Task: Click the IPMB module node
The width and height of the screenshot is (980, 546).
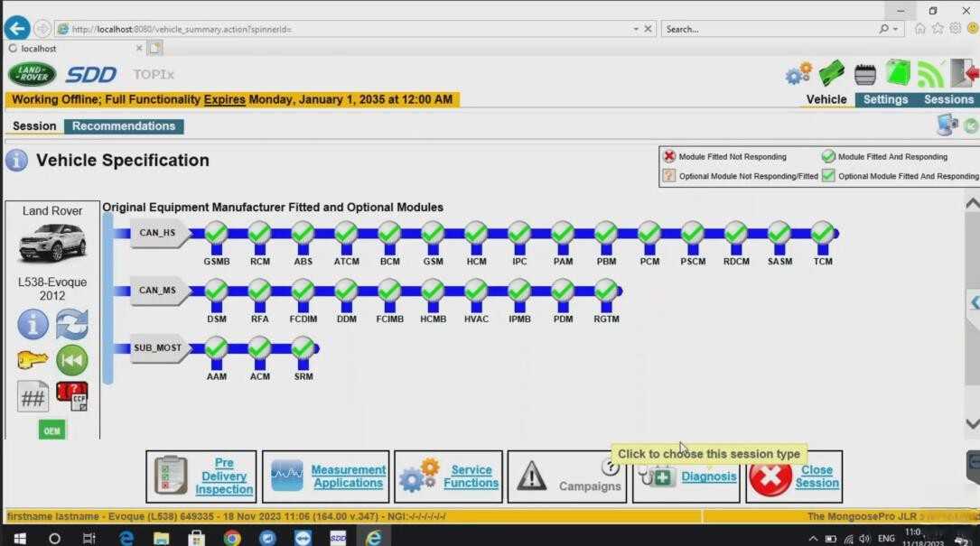Action: point(518,292)
